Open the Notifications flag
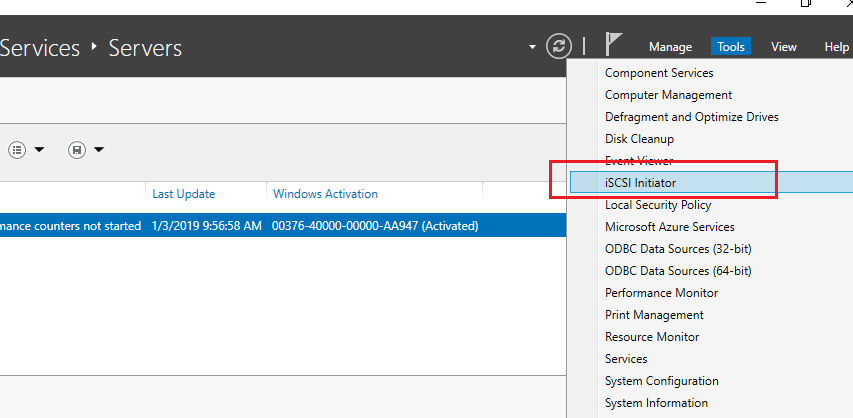853x418 pixels. [614, 45]
